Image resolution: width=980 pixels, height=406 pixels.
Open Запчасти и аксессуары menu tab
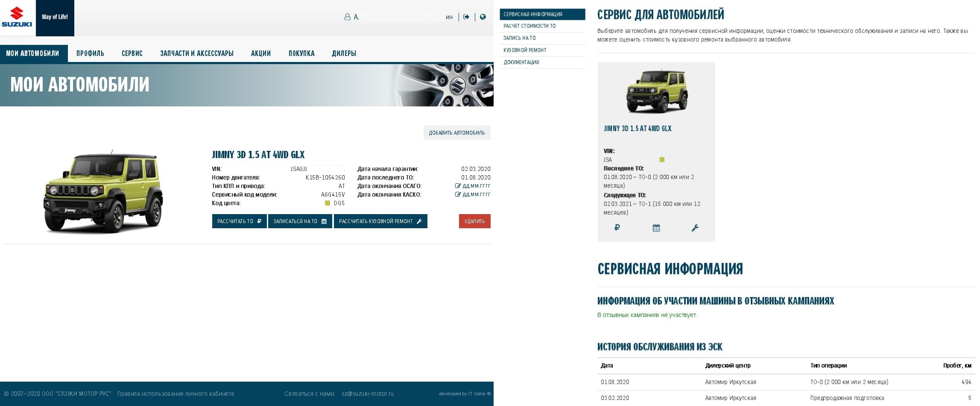[x=197, y=53]
